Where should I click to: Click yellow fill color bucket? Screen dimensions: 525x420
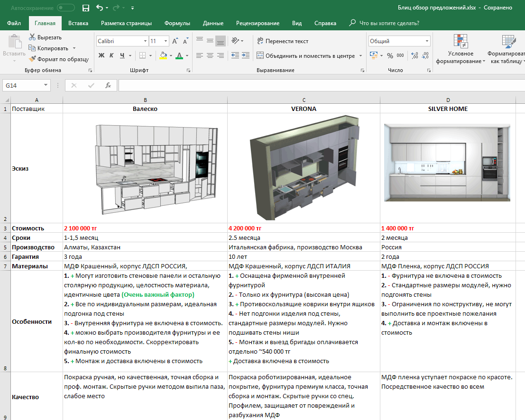tap(163, 55)
